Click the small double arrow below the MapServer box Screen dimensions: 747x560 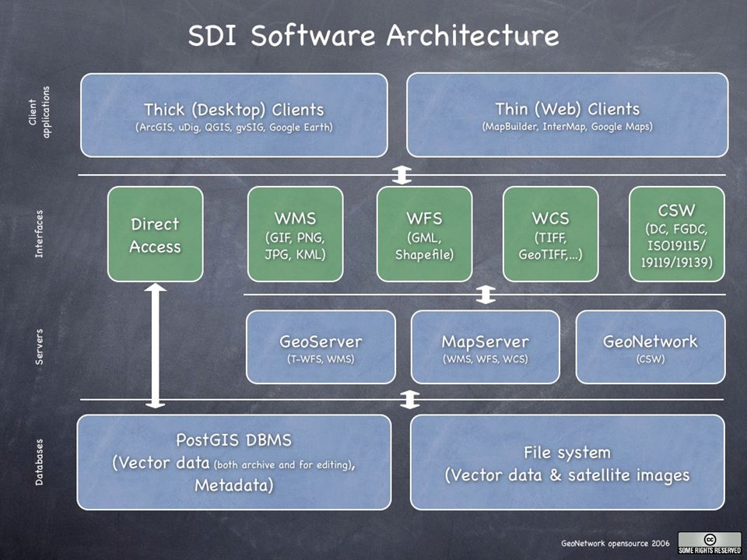click(x=410, y=400)
